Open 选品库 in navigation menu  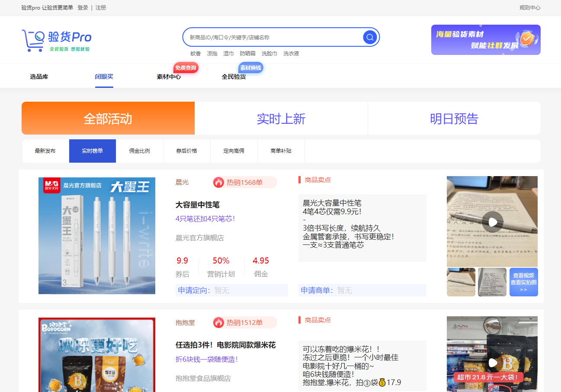point(39,77)
